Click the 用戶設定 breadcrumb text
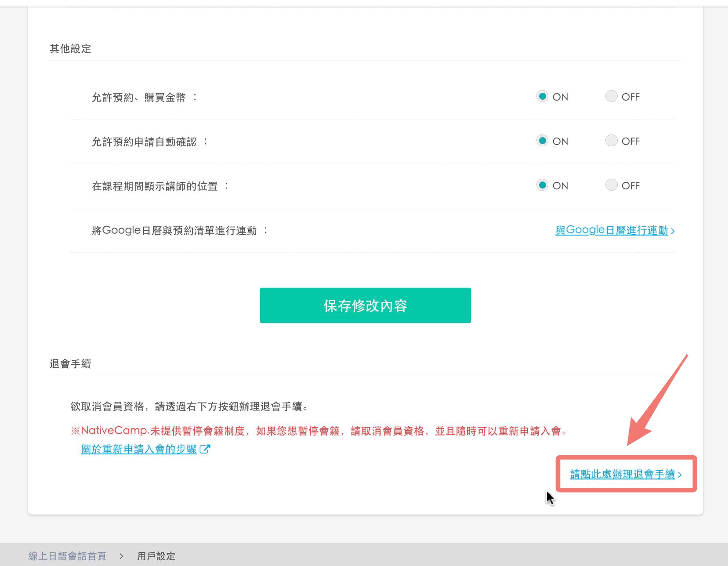The image size is (728, 566). click(156, 556)
